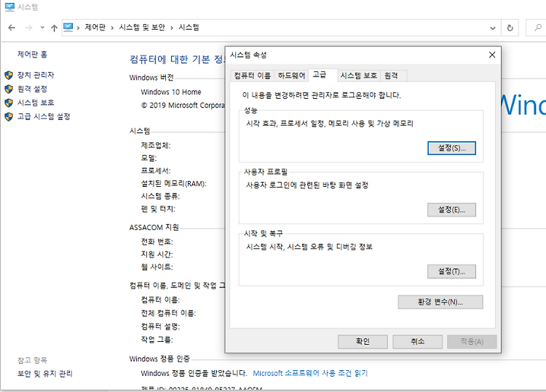The width and height of the screenshot is (546, 392).
Task: Click 웹 사이트 label under ASSACOM 지원
Action: click(157, 267)
